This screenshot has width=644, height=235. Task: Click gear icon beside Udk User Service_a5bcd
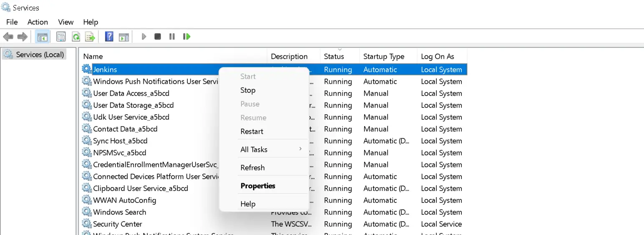pos(87,117)
